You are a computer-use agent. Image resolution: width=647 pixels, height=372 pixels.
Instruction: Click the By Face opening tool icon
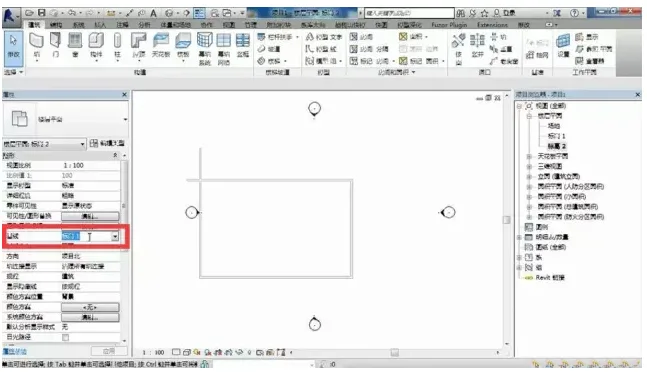[458, 49]
